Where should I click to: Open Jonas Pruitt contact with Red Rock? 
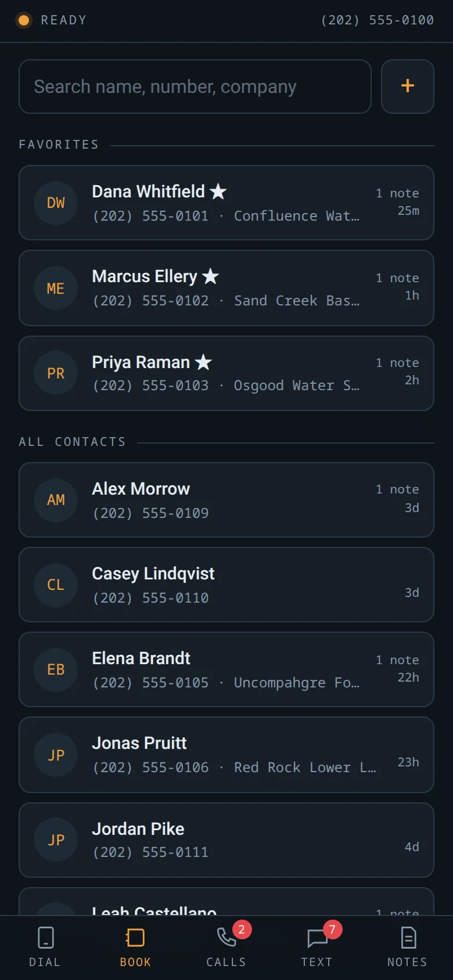pos(227,755)
